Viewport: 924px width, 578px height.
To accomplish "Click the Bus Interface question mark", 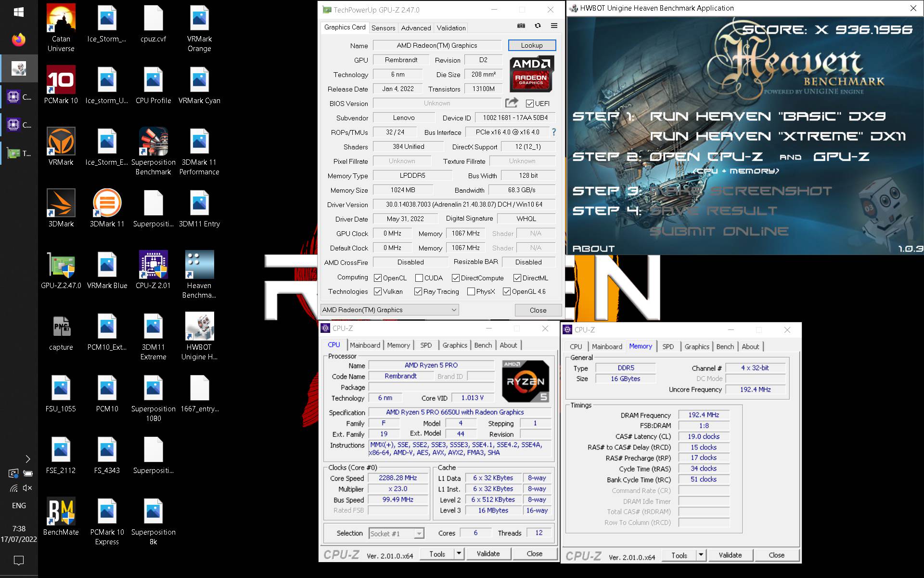I will coord(554,132).
